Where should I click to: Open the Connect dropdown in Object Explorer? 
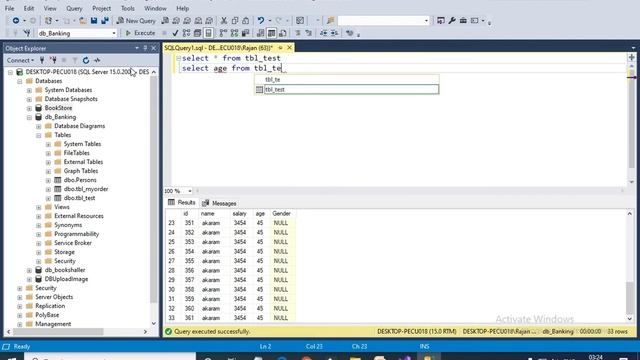point(20,60)
